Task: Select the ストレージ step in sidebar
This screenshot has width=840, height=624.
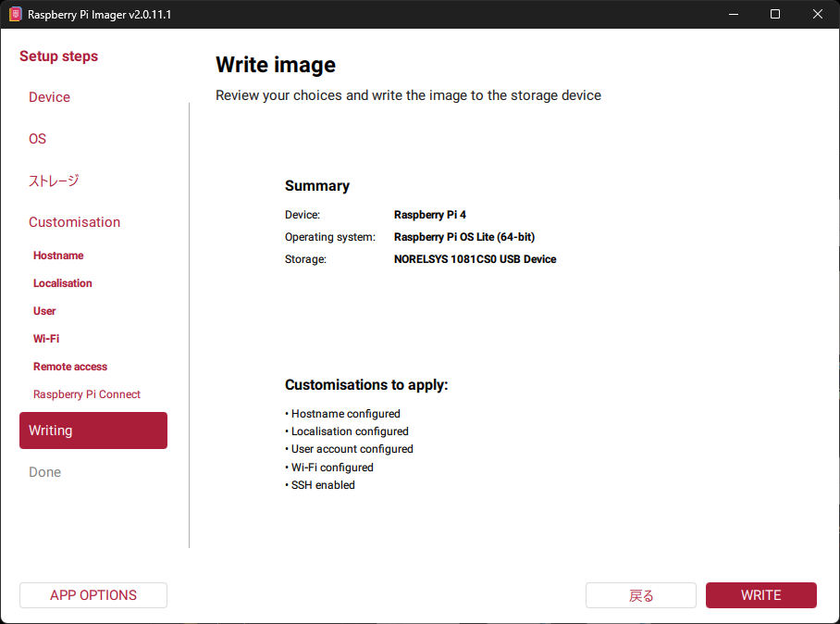Action: click(54, 181)
